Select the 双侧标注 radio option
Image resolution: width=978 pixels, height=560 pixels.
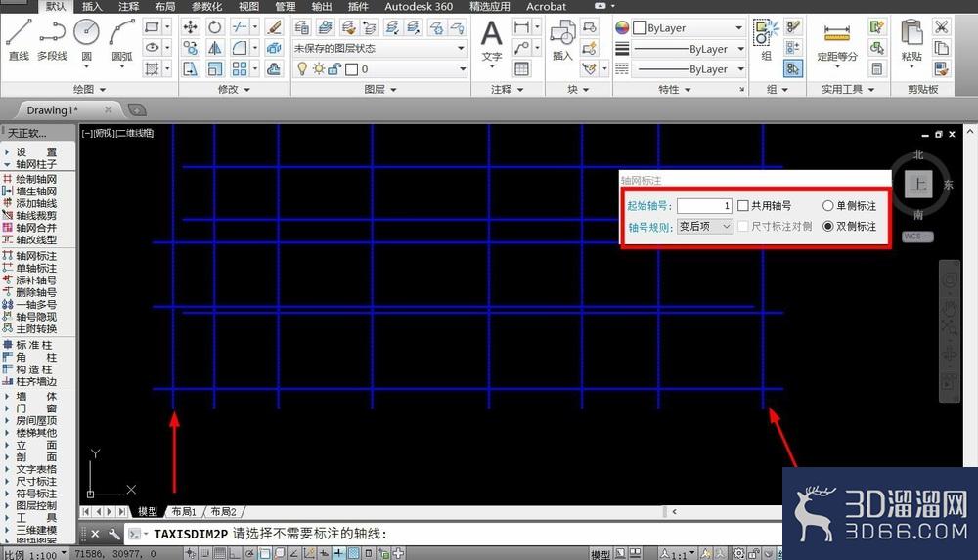point(827,226)
